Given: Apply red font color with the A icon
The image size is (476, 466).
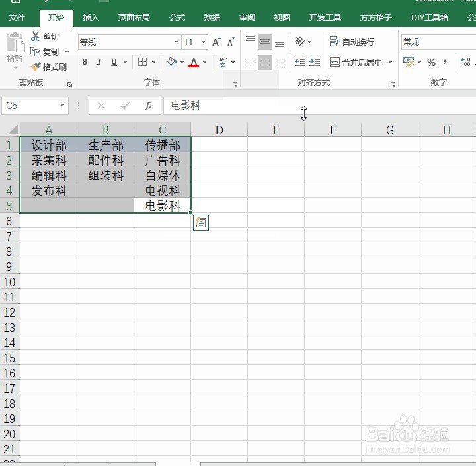Looking at the screenshot, I should [x=194, y=62].
